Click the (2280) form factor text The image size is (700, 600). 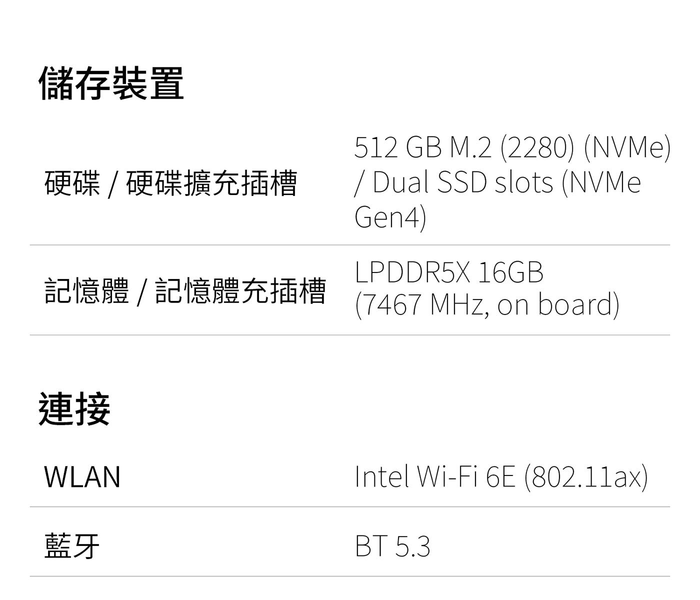(x=537, y=147)
